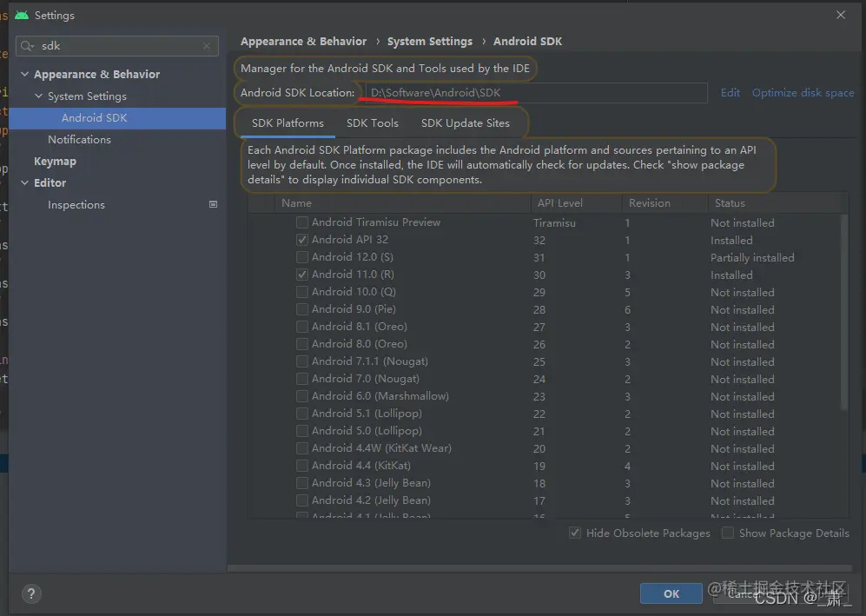Check Android 9.0 (Pie) checkbox
Viewport: 866px width, 616px height.
point(302,309)
